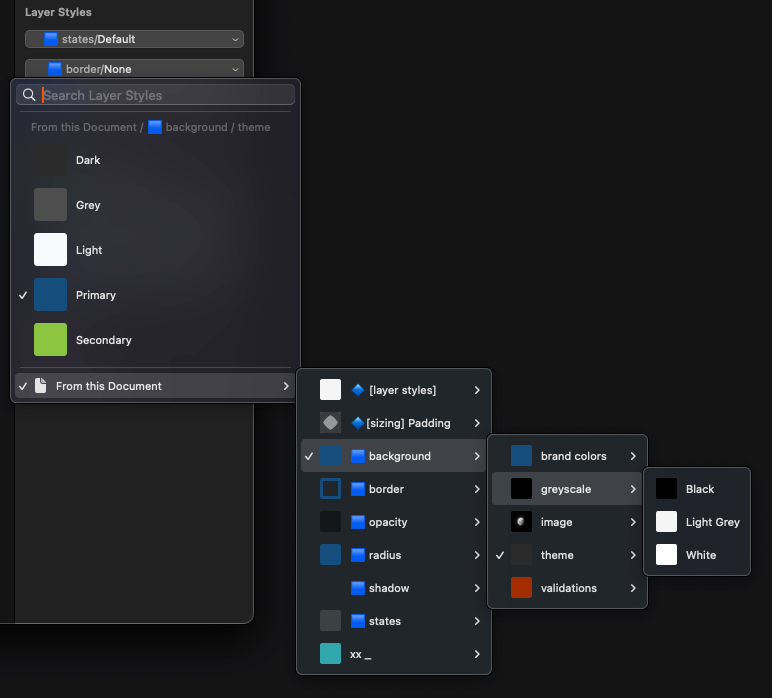Select the Light theme style
The width and height of the screenshot is (772, 698).
[155, 250]
